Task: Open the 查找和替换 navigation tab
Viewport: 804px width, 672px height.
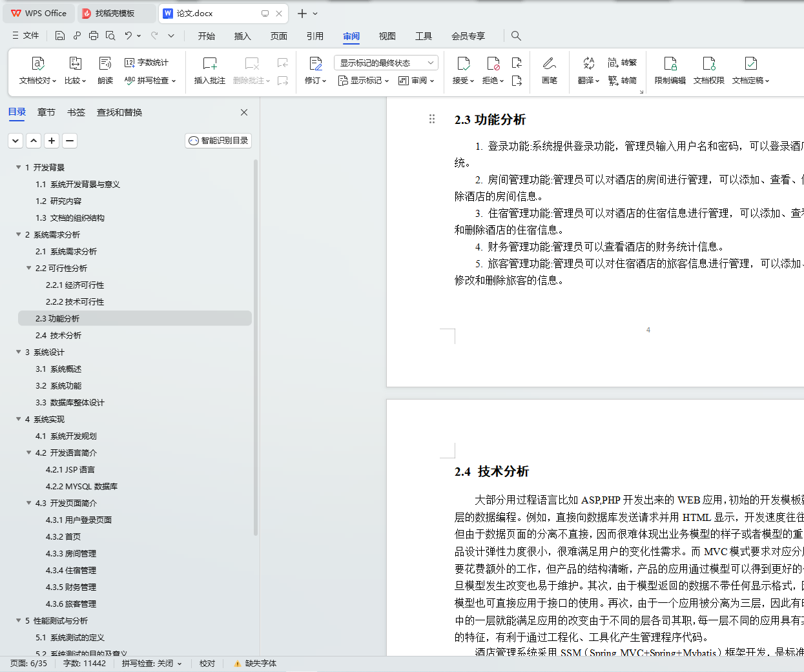Action: [119, 112]
